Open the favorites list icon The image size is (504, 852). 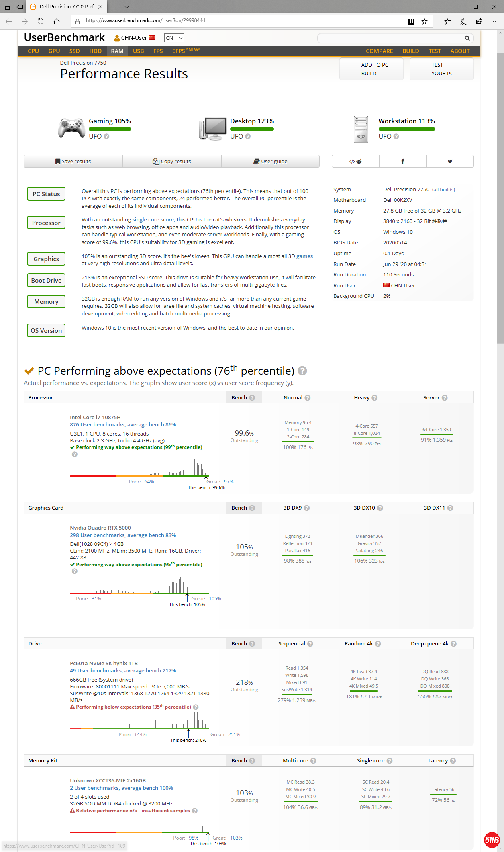(447, 21)
